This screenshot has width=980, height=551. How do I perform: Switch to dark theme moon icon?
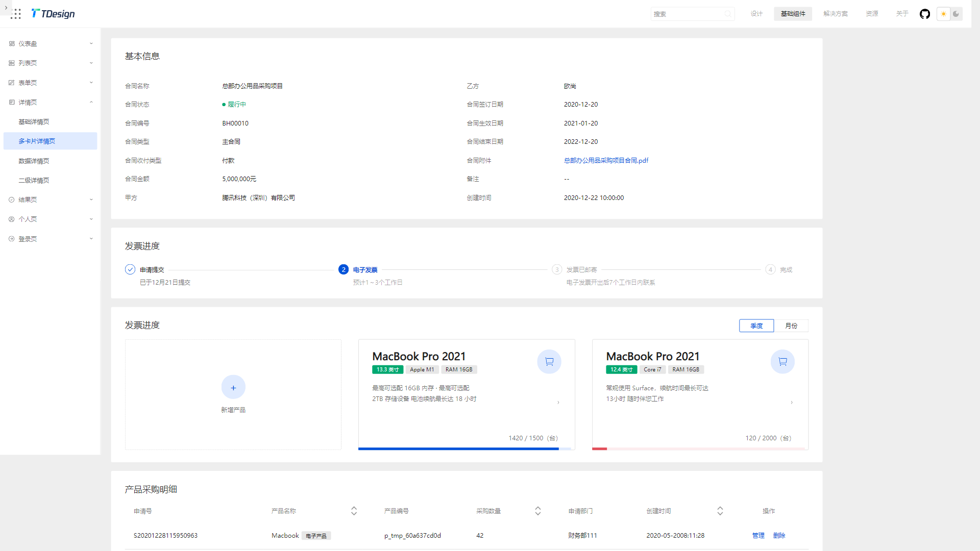956,14
